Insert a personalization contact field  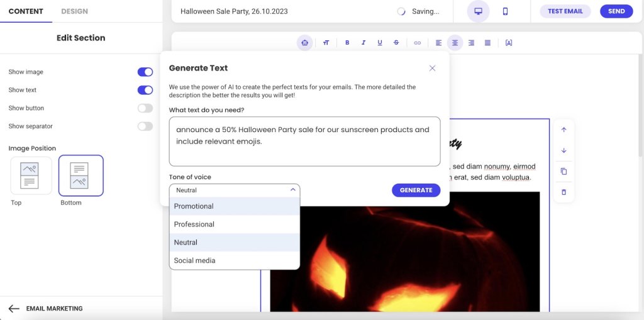pyautogui.click(x=508, y=43)
